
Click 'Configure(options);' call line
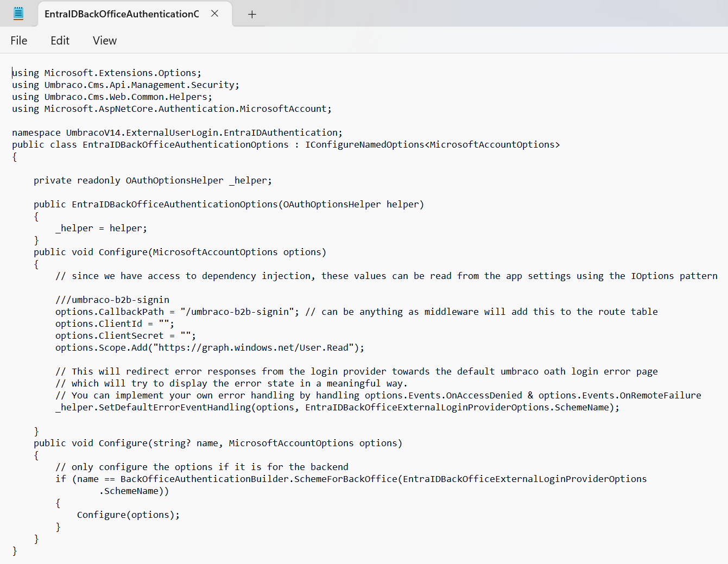(x=128, y=515)
